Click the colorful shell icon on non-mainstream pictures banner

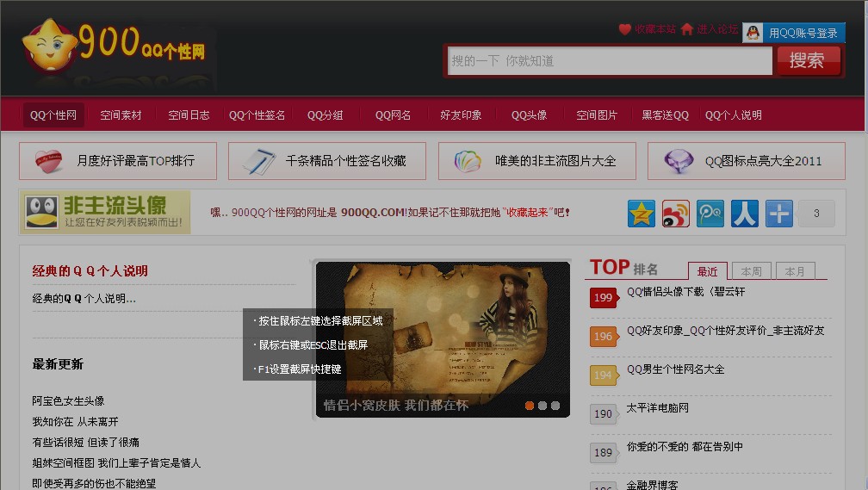tap(468, 161)
